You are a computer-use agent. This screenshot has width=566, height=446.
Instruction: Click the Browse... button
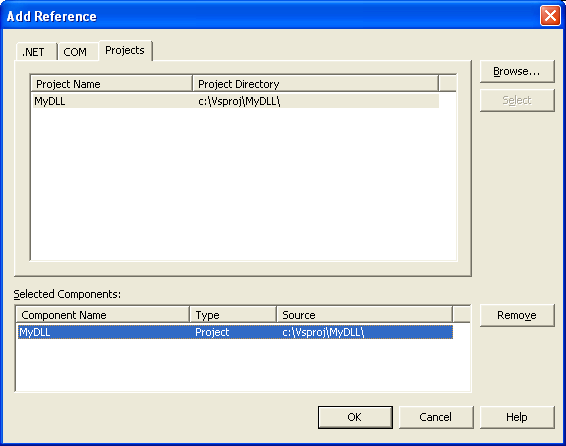coord(517,71)
